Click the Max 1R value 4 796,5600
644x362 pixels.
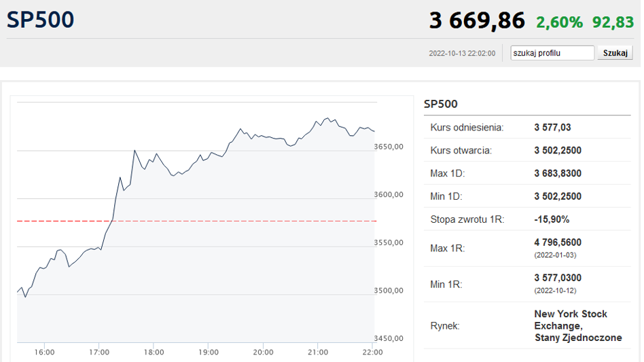click(558, 242)
